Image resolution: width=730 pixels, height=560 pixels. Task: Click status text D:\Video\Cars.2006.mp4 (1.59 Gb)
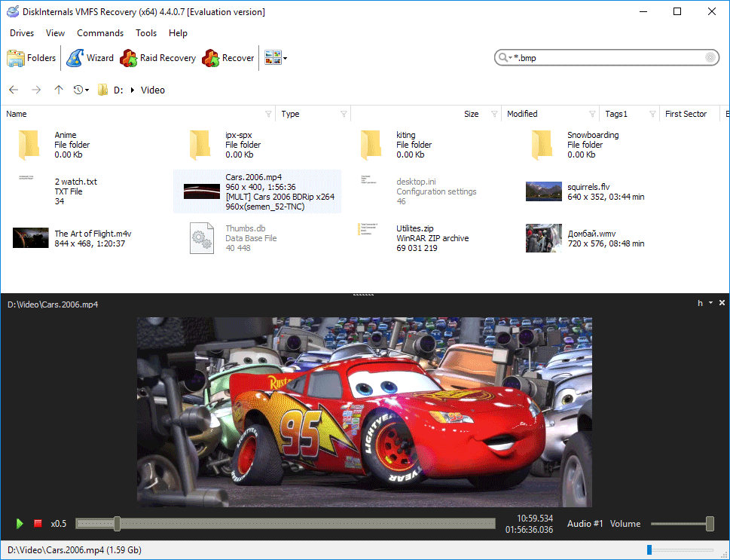(75, 550)
